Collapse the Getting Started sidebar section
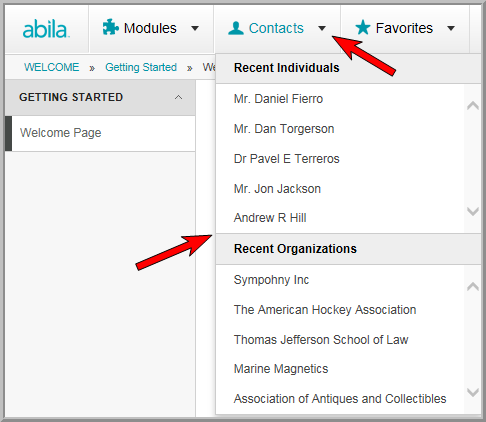 [178, 97]
